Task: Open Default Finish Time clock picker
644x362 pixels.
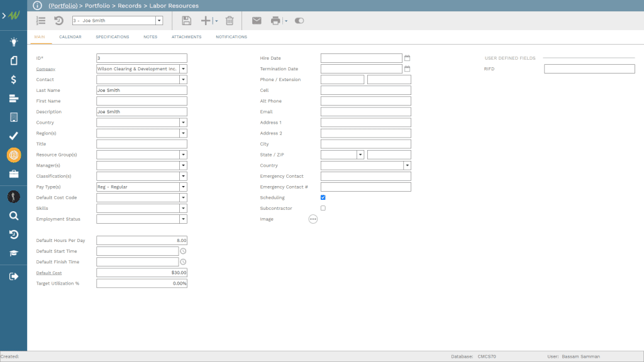Action: 183,262
